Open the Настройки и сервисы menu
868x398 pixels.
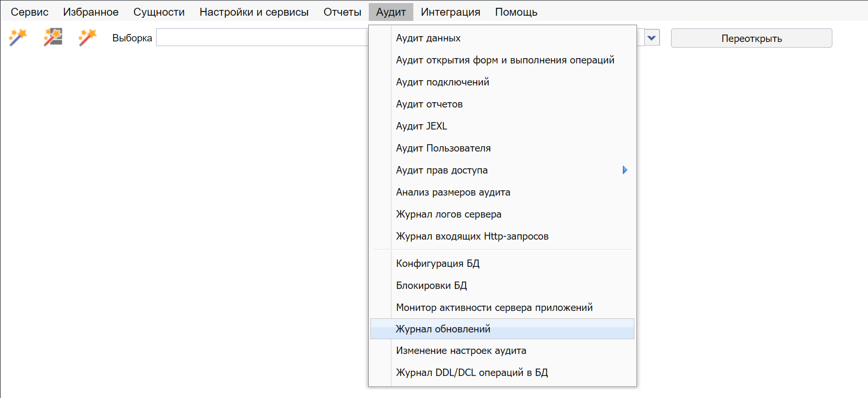254,12
